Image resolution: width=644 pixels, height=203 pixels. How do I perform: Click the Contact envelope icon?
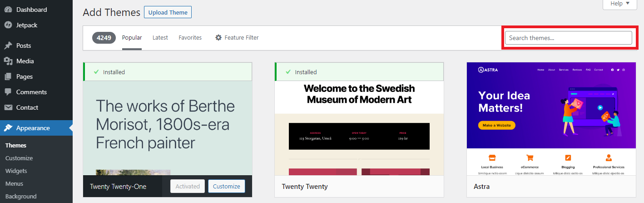pyautogui.click(x=8, y=107)
